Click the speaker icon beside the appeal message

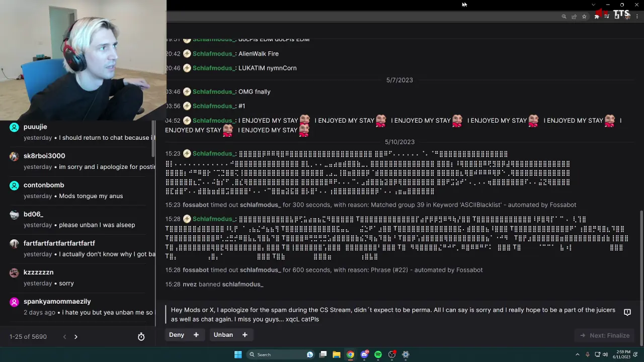627,312
